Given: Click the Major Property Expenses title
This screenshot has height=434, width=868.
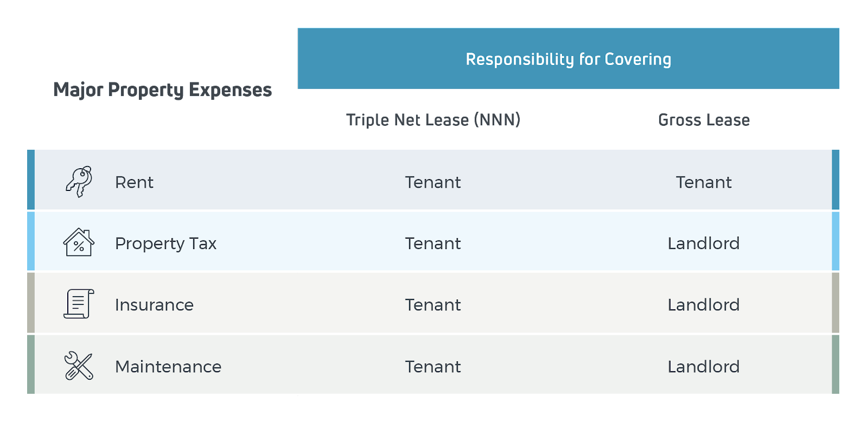Looking at the screenshot, I should click(162, 90).
